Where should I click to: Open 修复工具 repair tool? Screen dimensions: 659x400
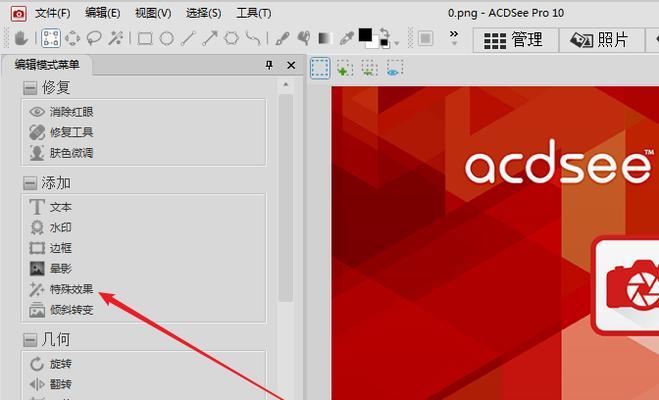coord(61,132)
